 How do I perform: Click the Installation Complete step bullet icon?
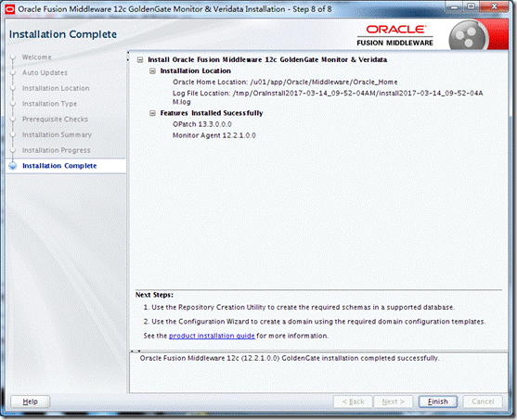click(x=13, y=166)
